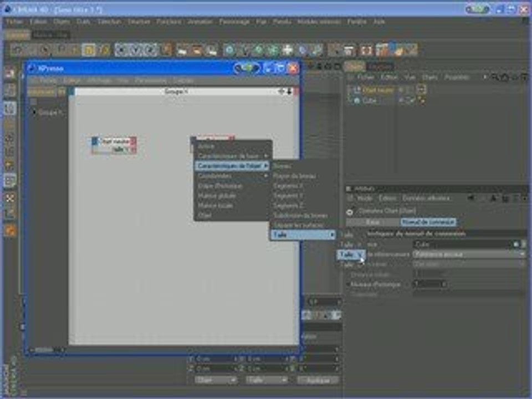
Task: Click the blue cube primitive icon
Action: pyautogui.click(x=229, y=50)
